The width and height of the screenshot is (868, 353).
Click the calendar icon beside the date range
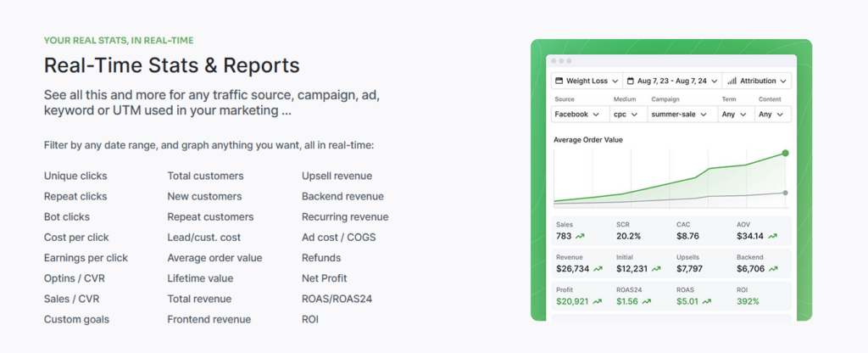(631, 81)
